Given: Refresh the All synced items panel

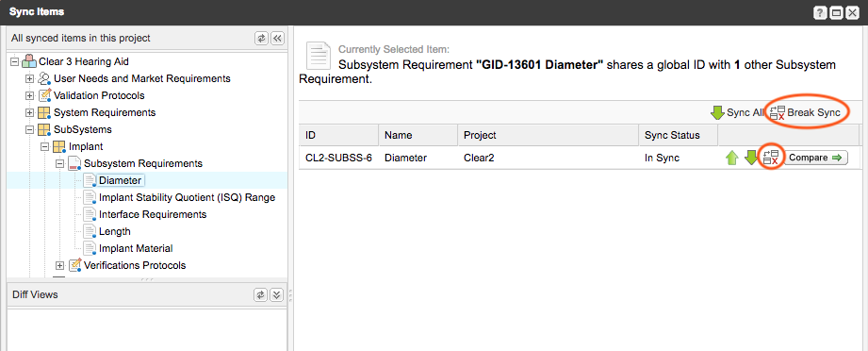Looking at the screenshot, I should tap(261, 39).
